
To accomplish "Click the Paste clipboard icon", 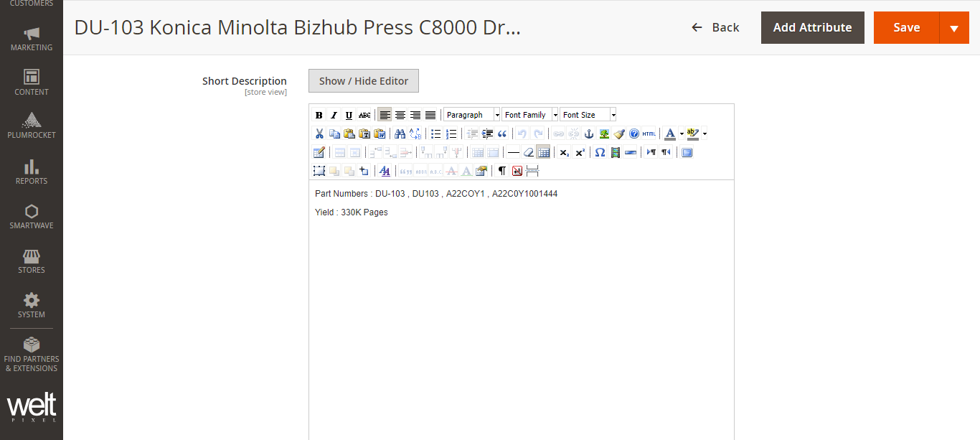I will (x=349, y=134).
